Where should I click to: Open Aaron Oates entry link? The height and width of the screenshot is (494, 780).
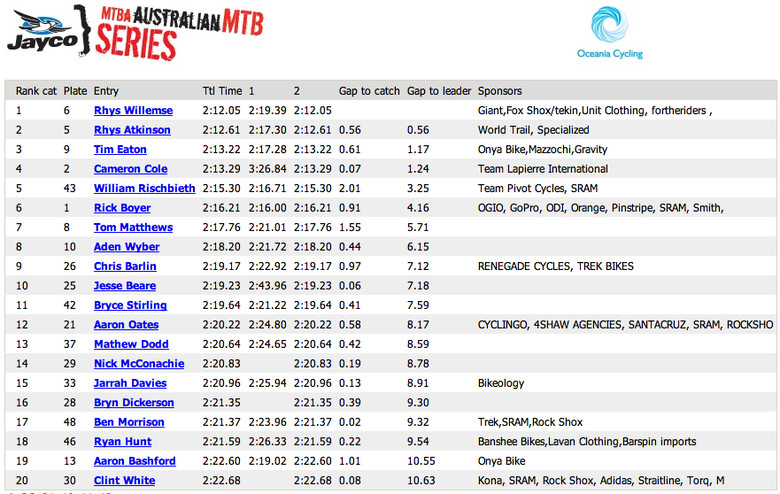[126, 324]
